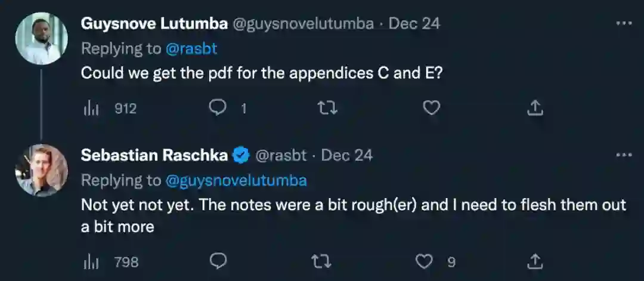This screenshot has width=644, height=281.
Task: Open more options on Guysnove's tweet
Action: click(623, 23)
